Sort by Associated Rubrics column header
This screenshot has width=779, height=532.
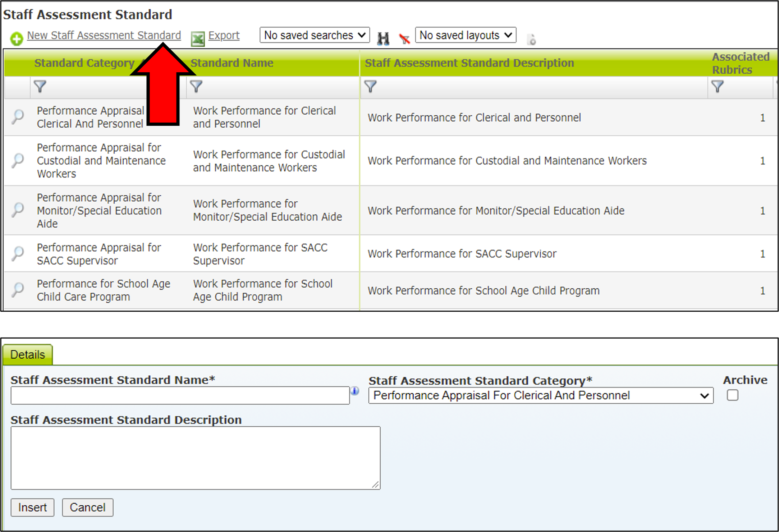click(741, 63)
